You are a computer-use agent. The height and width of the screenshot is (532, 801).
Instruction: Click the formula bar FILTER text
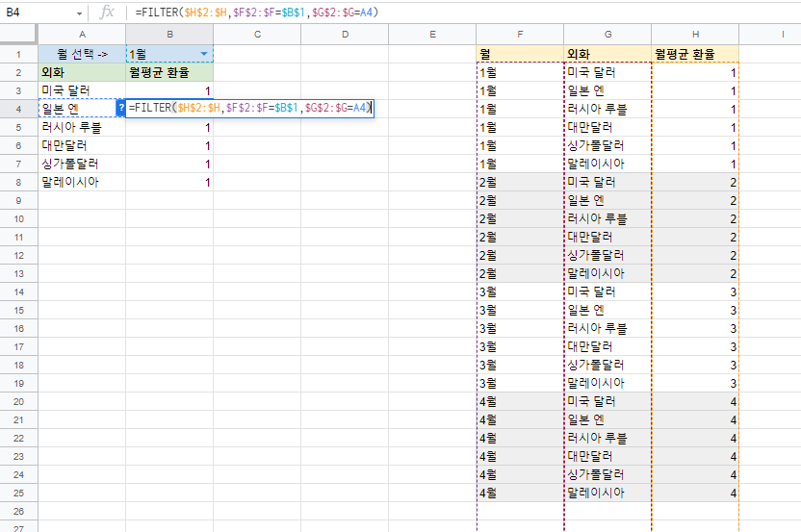257,13
